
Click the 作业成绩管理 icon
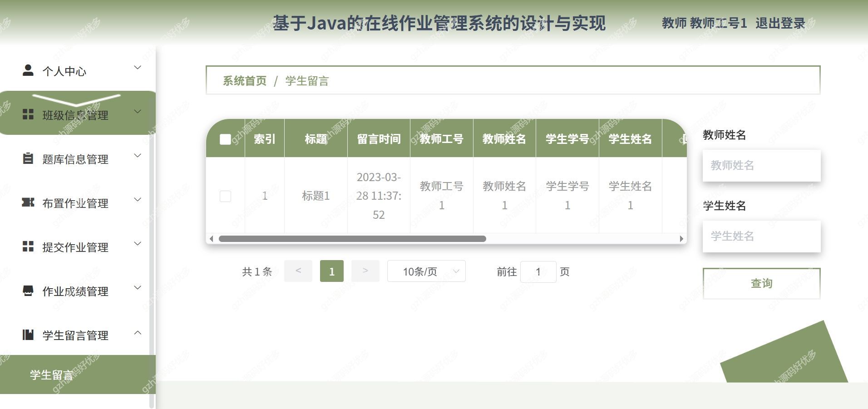28,291
